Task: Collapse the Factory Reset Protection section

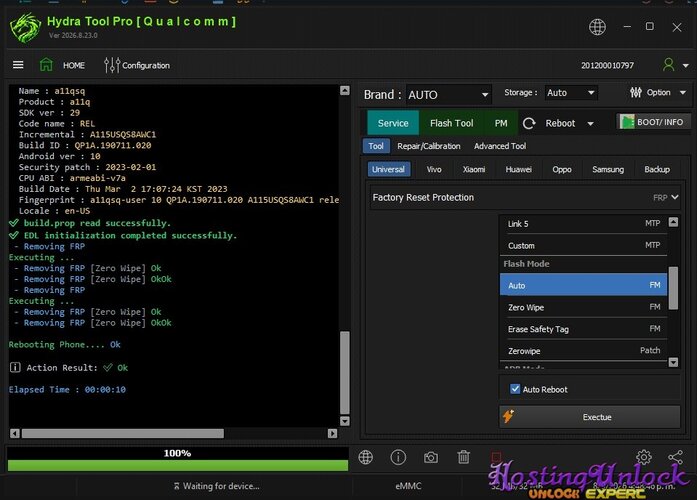Action: pos(674,197)
